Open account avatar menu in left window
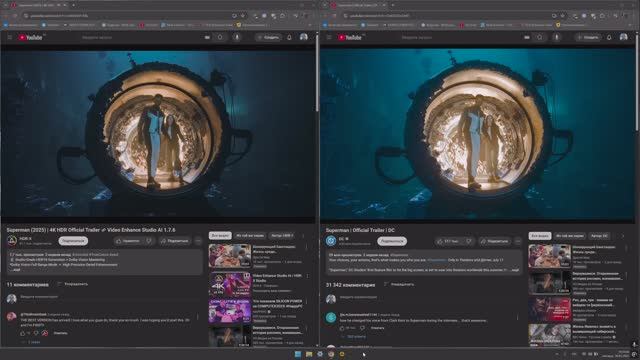This screenshot has width=640, height=360. (x=304, y=38)
